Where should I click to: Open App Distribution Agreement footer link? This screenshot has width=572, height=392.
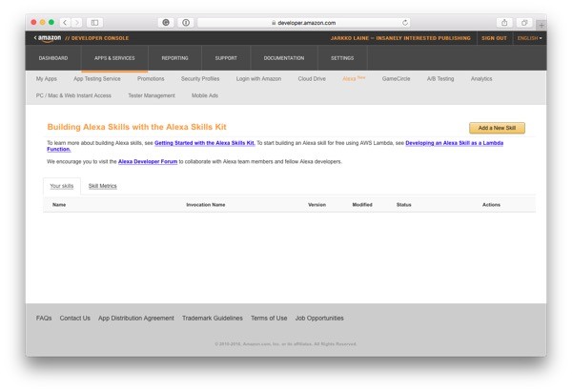coord(136,318)
